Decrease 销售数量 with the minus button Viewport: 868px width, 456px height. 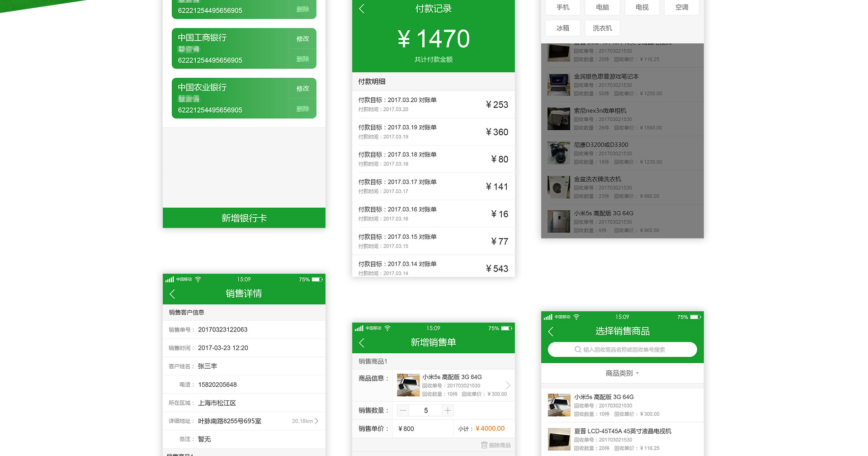[x=403, y=410]
